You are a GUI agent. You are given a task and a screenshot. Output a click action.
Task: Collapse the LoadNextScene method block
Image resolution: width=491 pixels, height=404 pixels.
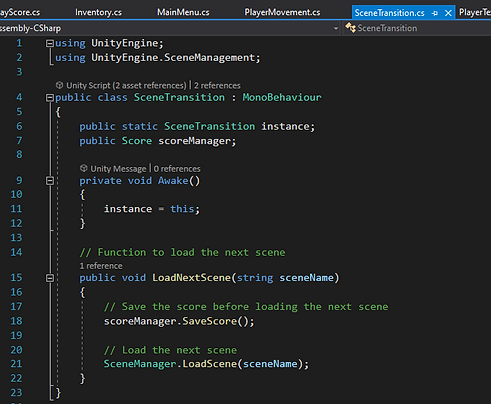[x=50, y=278]
